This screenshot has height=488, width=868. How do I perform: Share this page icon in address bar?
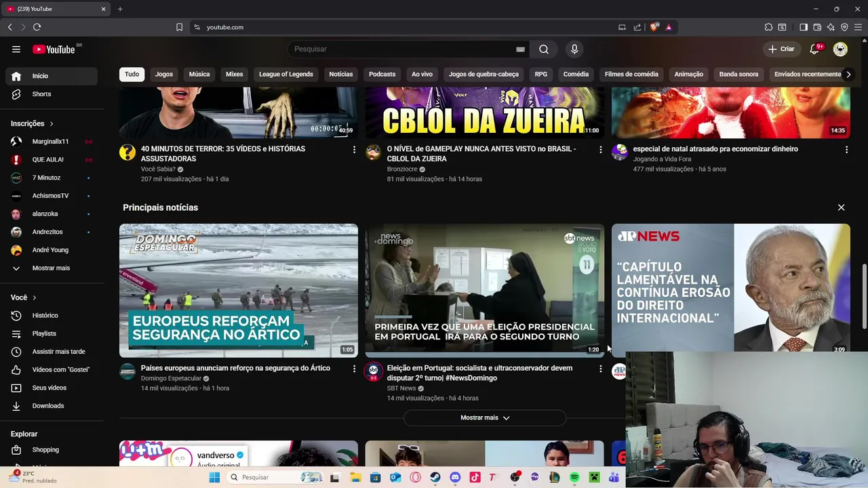pyautogui.click(x=637, y=27)
